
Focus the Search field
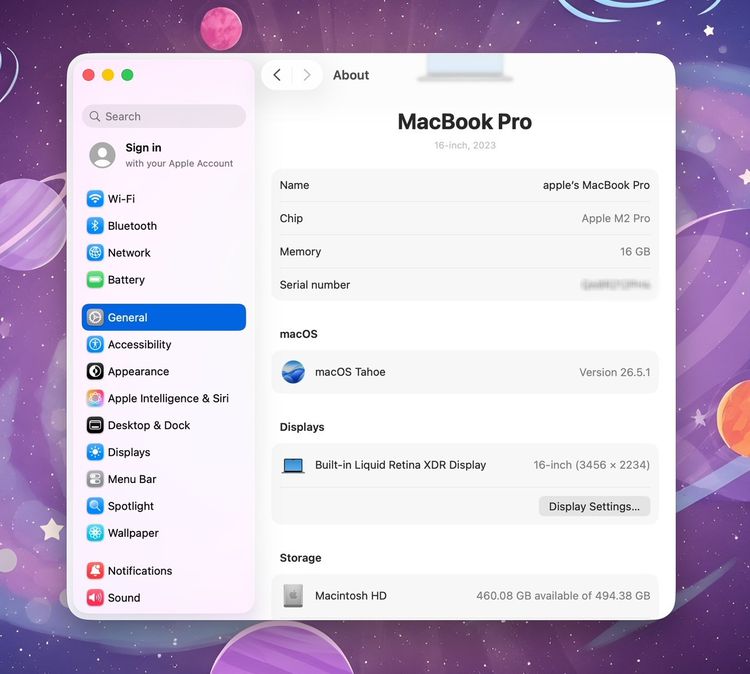pos(164,116)
